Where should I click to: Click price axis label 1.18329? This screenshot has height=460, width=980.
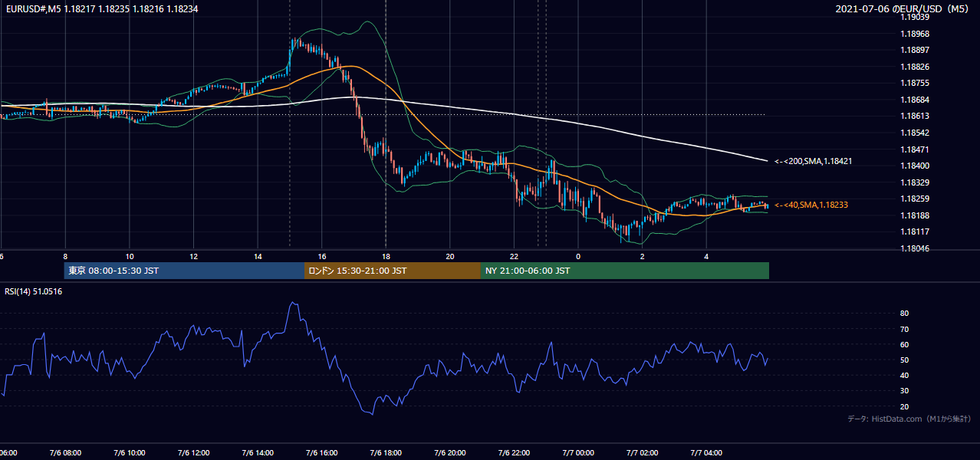pos(916,182)
